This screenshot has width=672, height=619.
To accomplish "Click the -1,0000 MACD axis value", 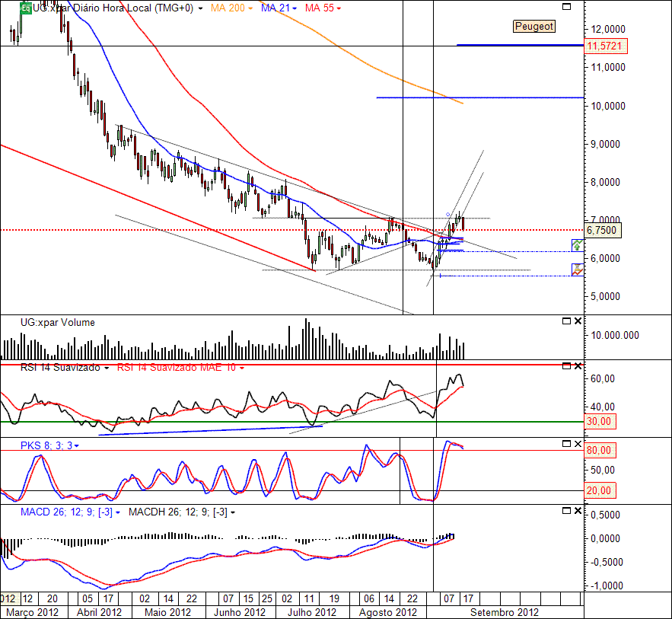I will click(607, 585).
